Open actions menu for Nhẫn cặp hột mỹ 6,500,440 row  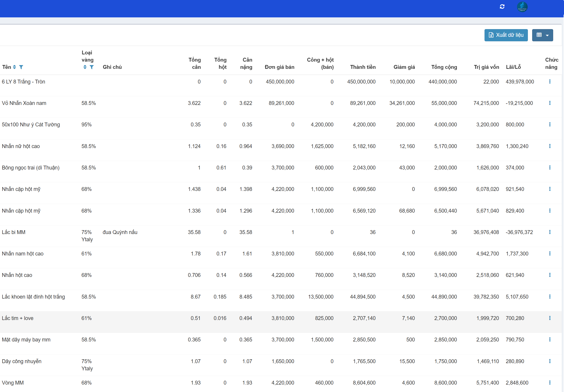[550, 211]
